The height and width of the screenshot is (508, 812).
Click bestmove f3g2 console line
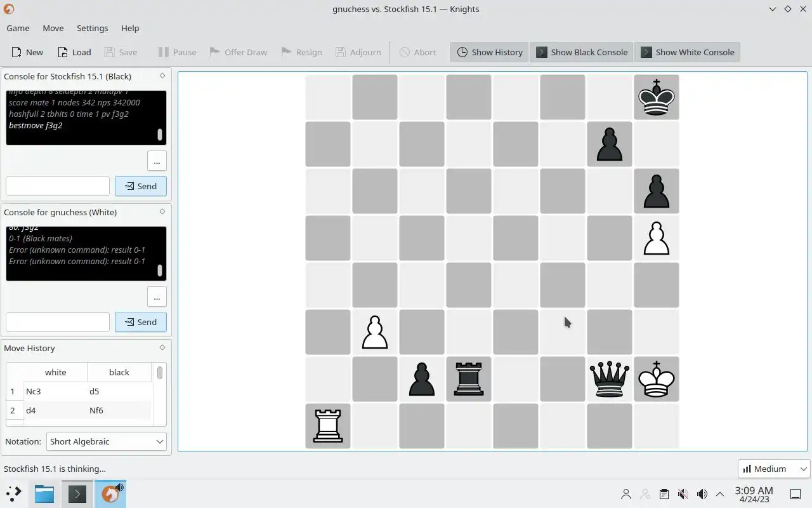click(36, 125)
